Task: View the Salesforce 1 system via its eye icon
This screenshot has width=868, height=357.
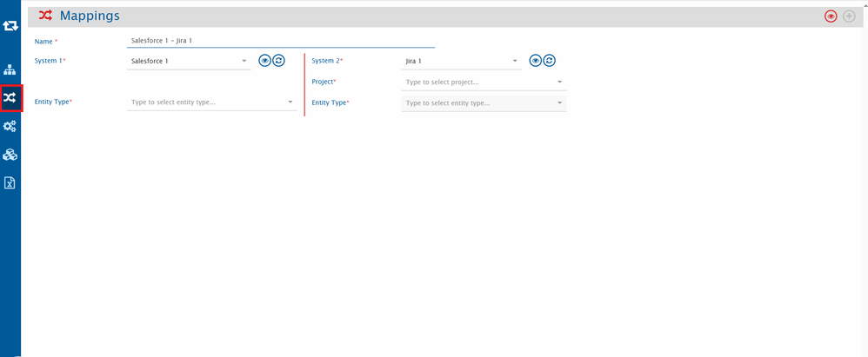Action: pyautogui.click(x=264, y=61)
